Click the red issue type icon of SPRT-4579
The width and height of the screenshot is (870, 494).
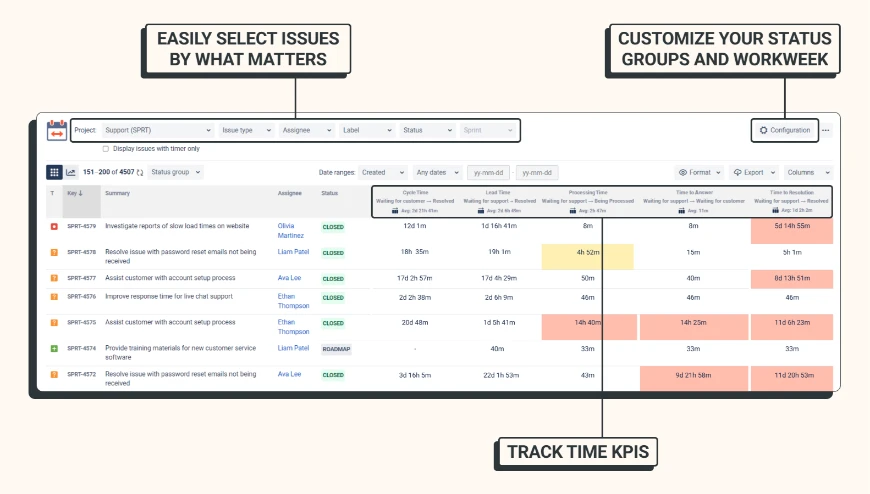[x=54, y=226]
